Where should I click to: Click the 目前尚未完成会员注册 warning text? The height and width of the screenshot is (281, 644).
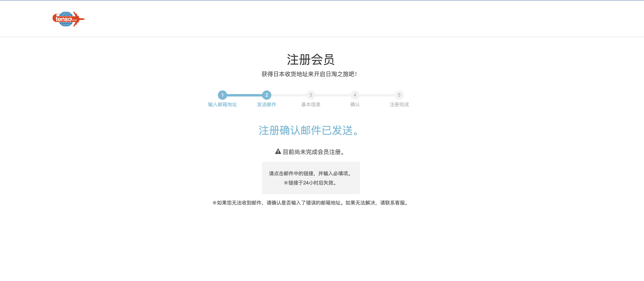(x=314, y=152)
